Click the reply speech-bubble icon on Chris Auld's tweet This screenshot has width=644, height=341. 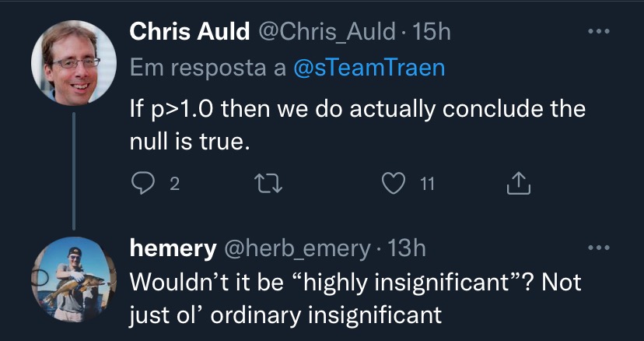[x=142, y=184]
